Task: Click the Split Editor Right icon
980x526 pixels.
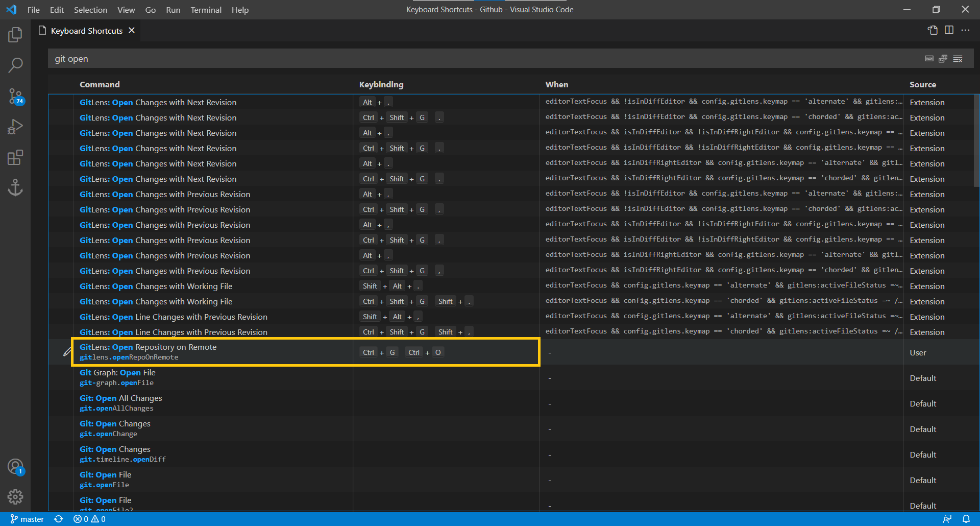Action: coord(949,30)
